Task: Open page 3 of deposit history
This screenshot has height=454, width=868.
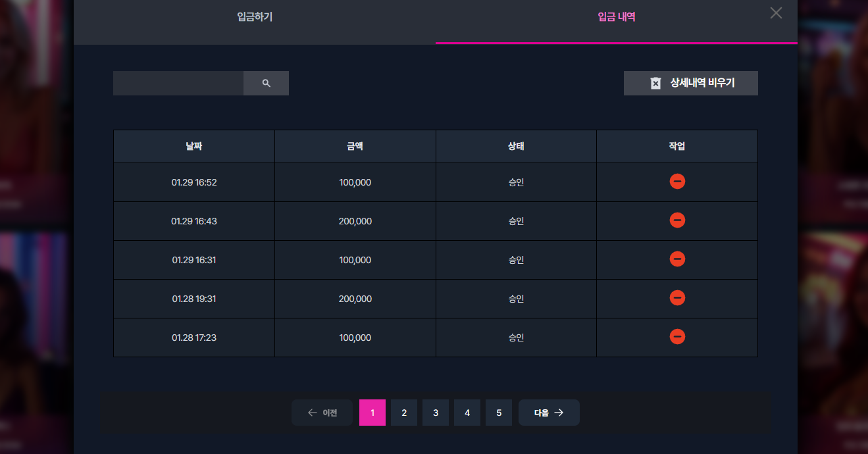Action: pyautogui.click(x=436, y=413)
